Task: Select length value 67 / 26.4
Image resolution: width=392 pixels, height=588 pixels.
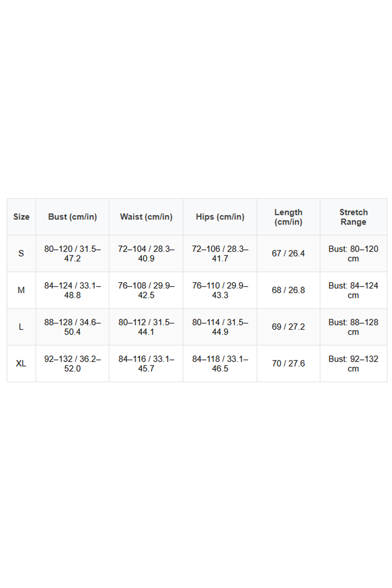Action: (x=288, y=254)
